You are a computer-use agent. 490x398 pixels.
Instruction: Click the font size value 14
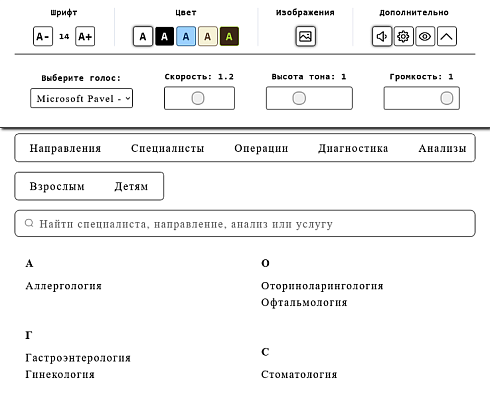[x=64, y=36]
